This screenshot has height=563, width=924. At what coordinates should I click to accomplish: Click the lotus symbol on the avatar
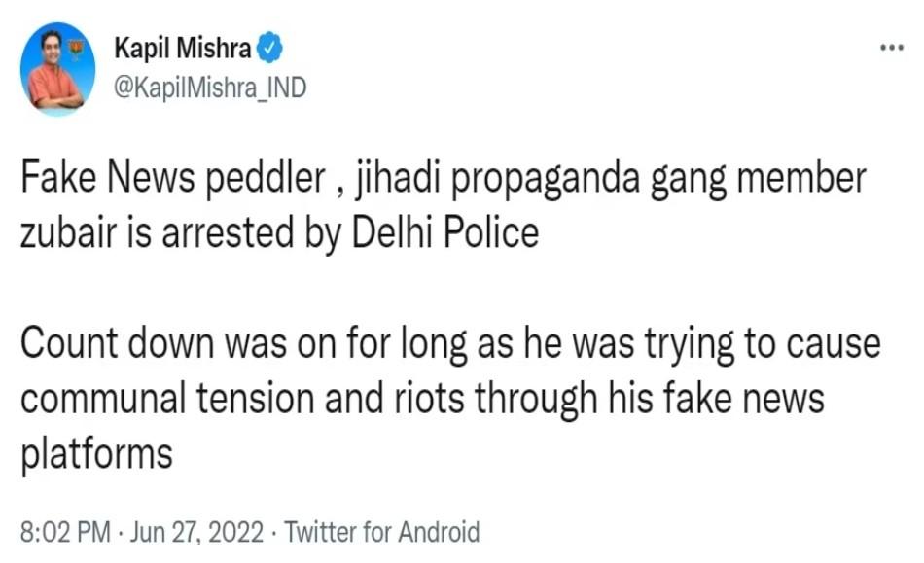(77, 45)
